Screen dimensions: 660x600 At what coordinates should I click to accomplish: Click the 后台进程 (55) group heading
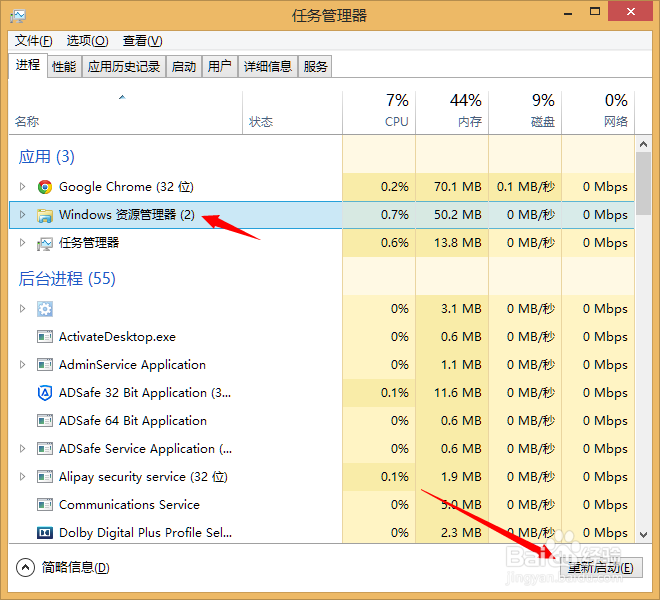(67, 279)
